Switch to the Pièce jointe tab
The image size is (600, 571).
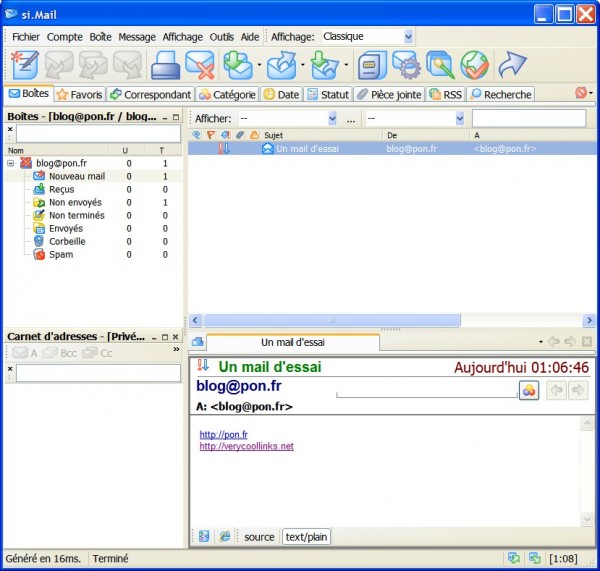tap(389, 94)
